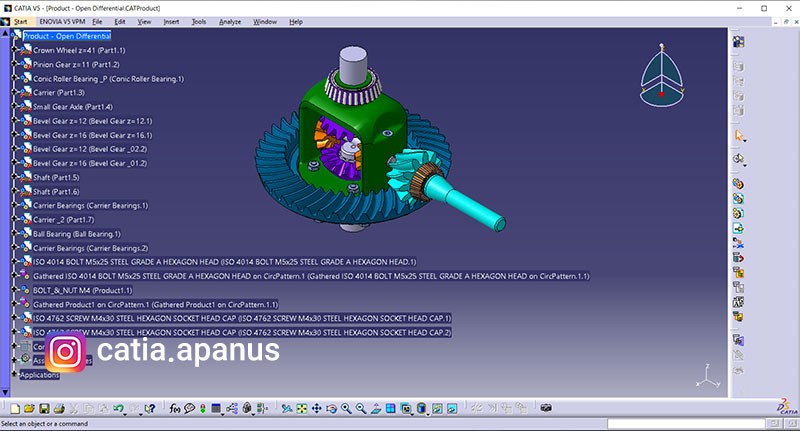Click the What's This help icon
Image resolution: width=800 pixels, height=431 pixels.
click(x=149, y=409)
